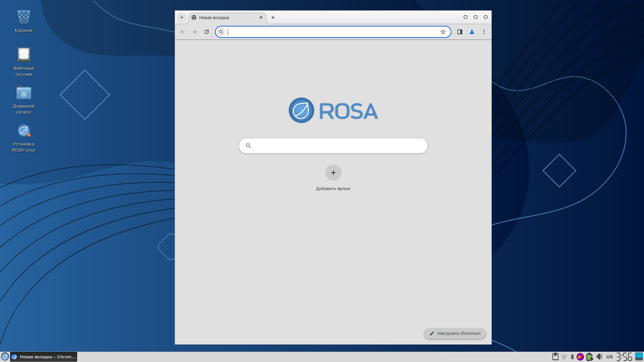Minimize the Chromium window

pos(465,17)
